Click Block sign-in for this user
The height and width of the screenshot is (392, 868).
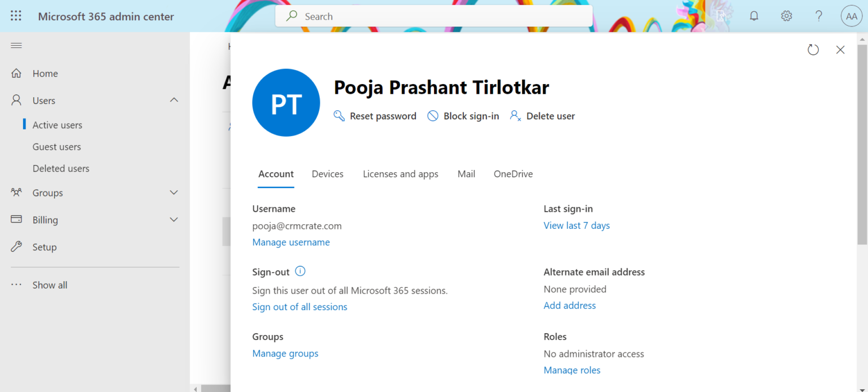point(463,116)
